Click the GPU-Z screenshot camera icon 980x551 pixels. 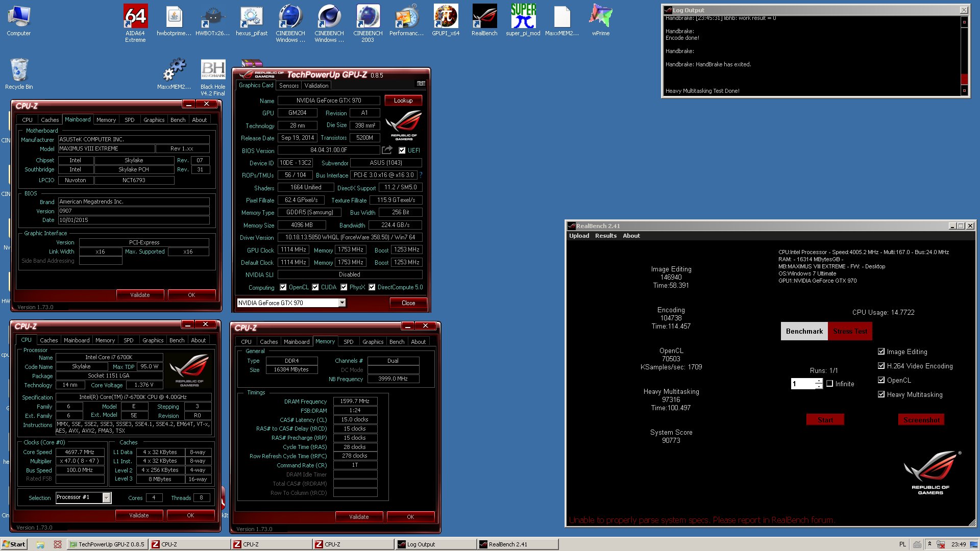tap(421, 83)
